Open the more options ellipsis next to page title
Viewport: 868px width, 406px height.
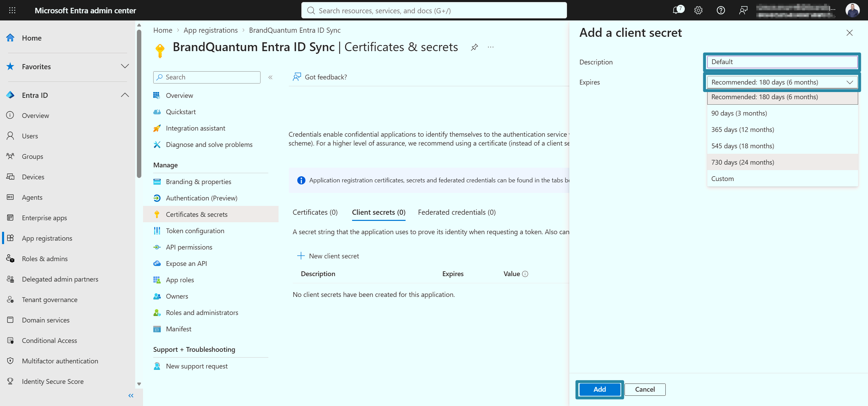click(490, 47)
